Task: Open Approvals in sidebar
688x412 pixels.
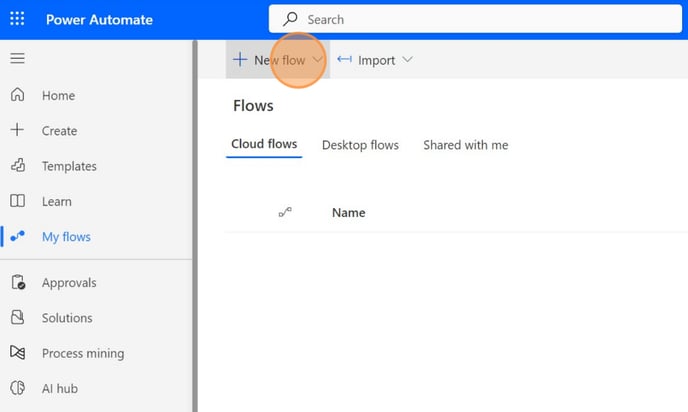Action: pos(69,283)
